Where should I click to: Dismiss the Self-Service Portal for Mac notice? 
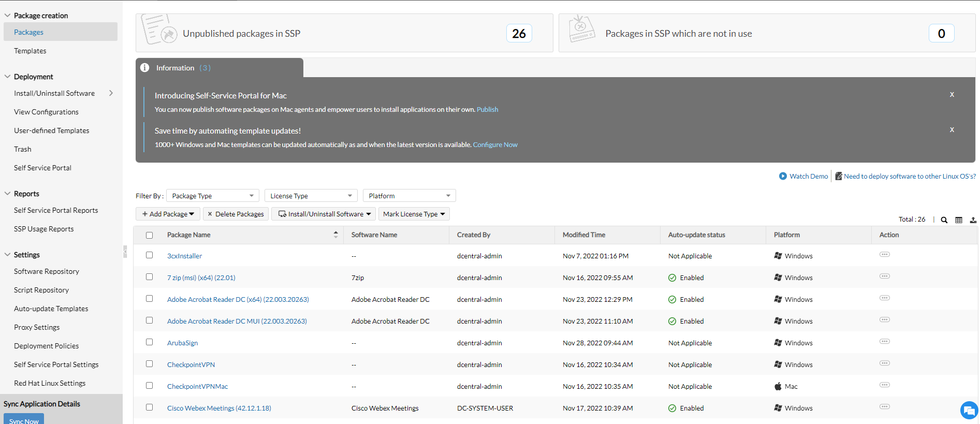[952, 95]
